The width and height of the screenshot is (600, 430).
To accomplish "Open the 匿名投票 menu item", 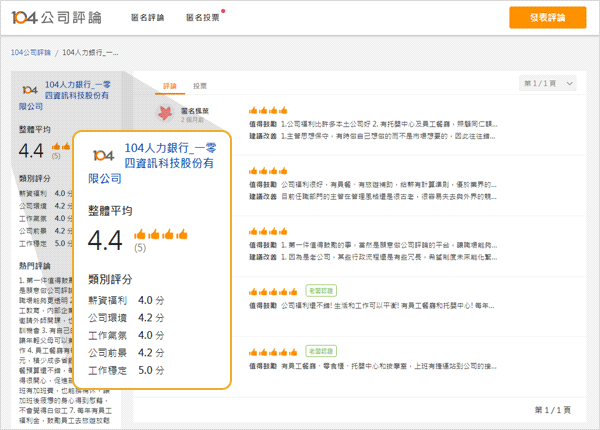I will tap(203, 18).
